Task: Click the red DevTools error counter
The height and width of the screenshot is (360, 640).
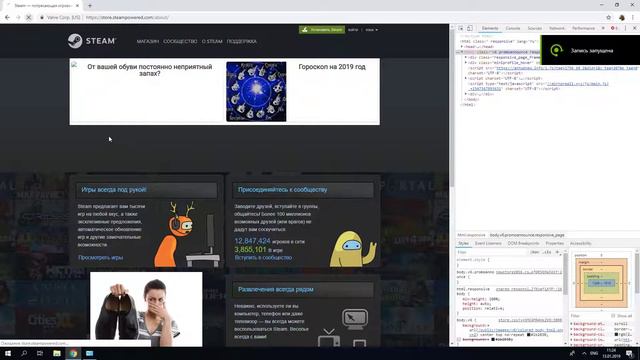Action: 614,28
